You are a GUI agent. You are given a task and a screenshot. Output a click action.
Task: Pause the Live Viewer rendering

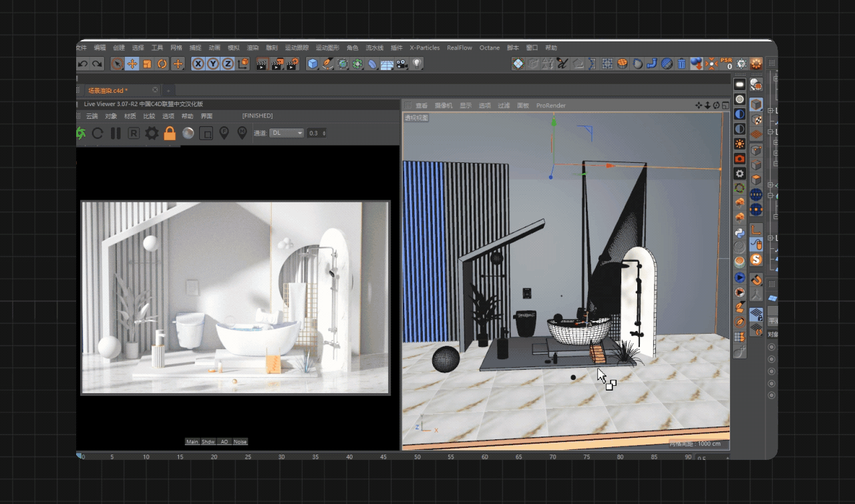[x=116, y=134]
